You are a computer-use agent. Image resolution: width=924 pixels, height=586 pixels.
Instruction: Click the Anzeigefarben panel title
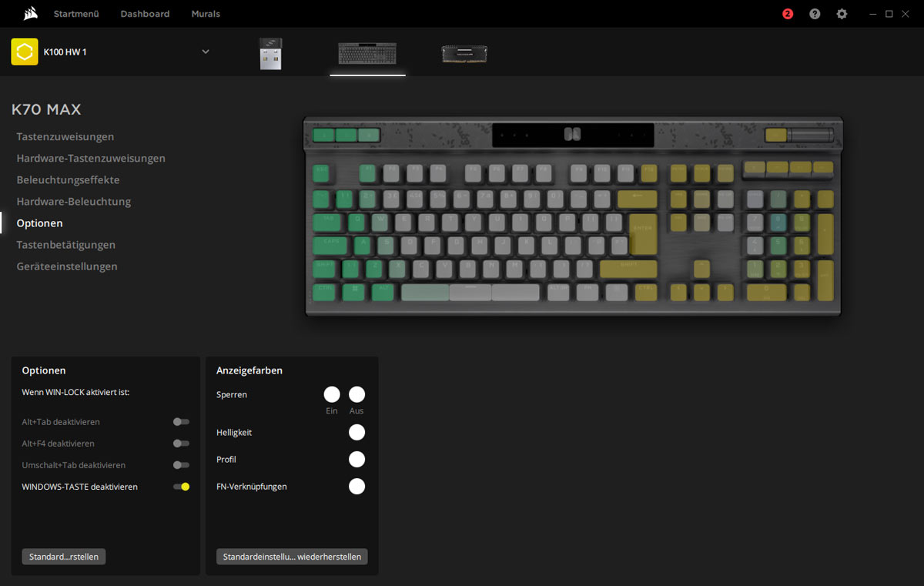click(249, 370)
